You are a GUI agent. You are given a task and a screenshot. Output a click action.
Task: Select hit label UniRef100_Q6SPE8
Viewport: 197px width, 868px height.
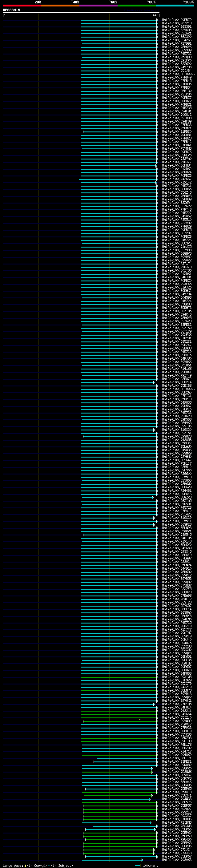[x=177, y=525]
